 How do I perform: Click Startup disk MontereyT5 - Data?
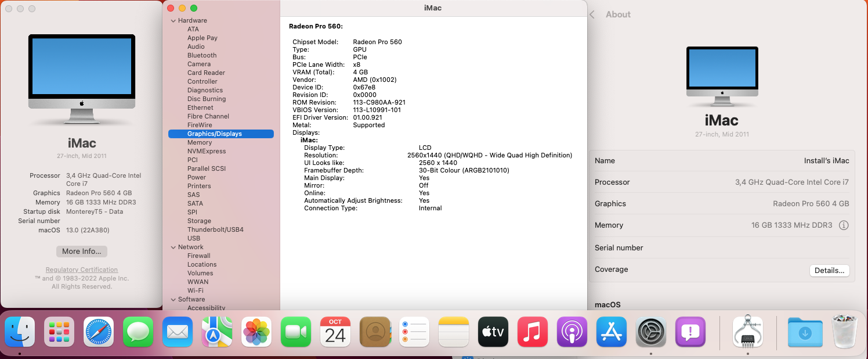(x=95, y=211)
